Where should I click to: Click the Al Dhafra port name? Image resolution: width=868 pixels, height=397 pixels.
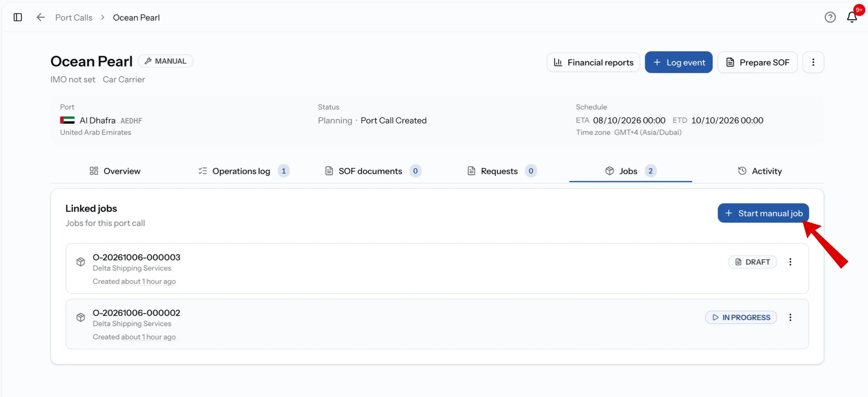click(97, 120)
